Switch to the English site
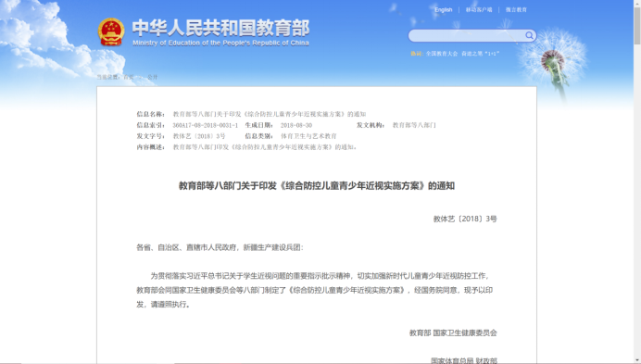This screenshot has width=641, height=364. [443, 10]
